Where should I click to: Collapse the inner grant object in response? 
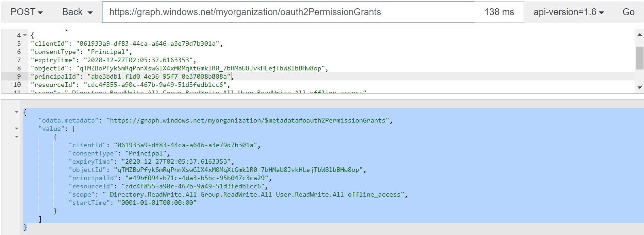click(x=17, y=137)
